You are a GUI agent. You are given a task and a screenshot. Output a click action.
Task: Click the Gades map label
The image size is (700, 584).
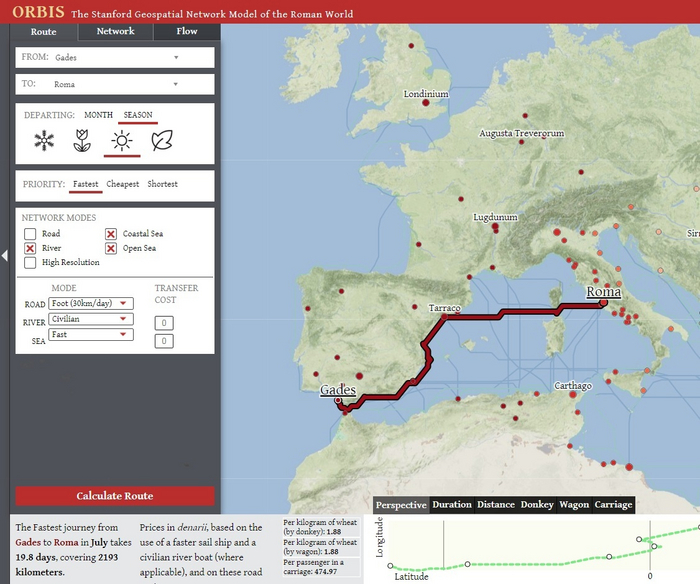pos(338,390)
